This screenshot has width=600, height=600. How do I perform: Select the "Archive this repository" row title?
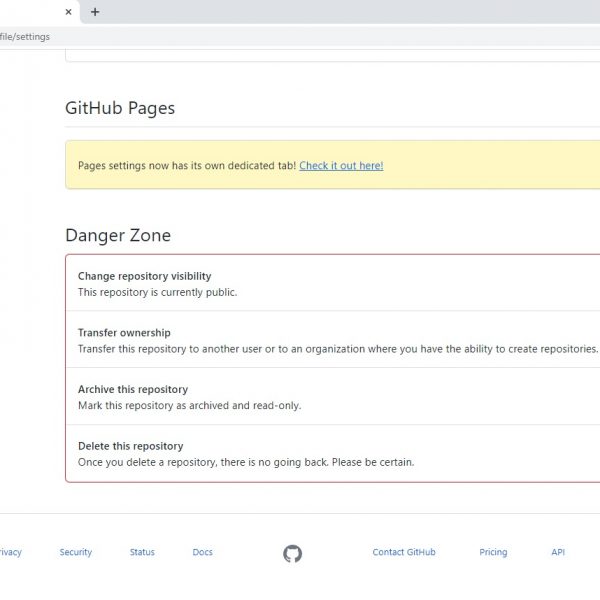coord(132,390)
